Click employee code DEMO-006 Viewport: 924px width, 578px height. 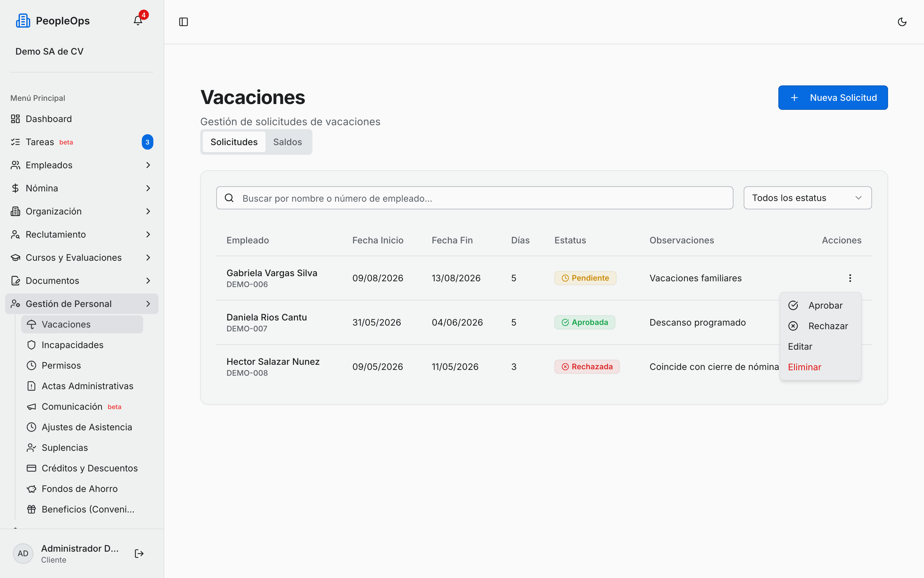247,285
